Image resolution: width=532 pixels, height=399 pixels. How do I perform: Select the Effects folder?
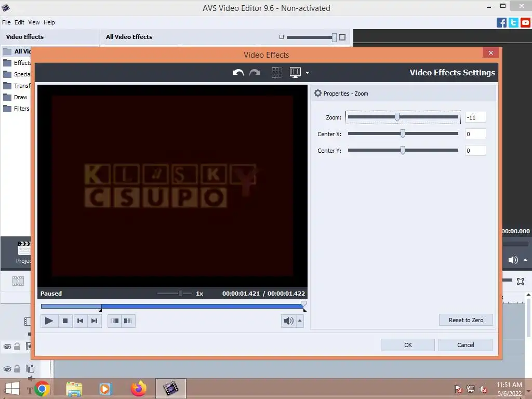17,63
